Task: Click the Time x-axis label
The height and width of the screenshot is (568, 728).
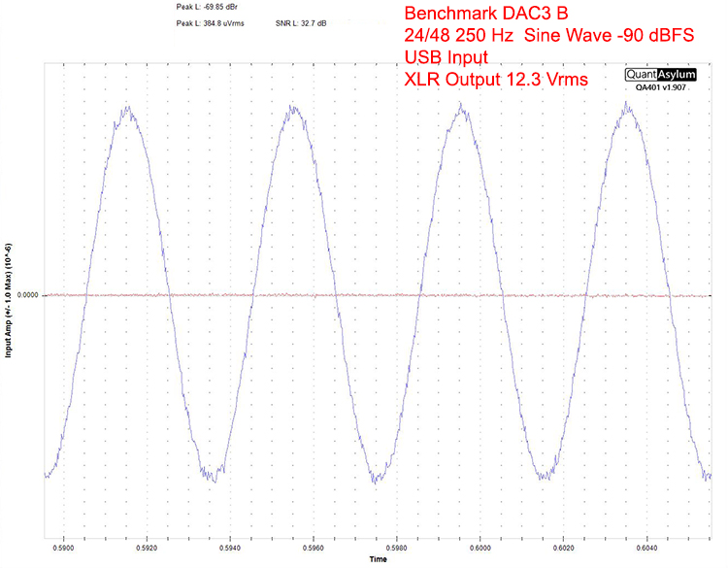Action: (x=379, y=560)
